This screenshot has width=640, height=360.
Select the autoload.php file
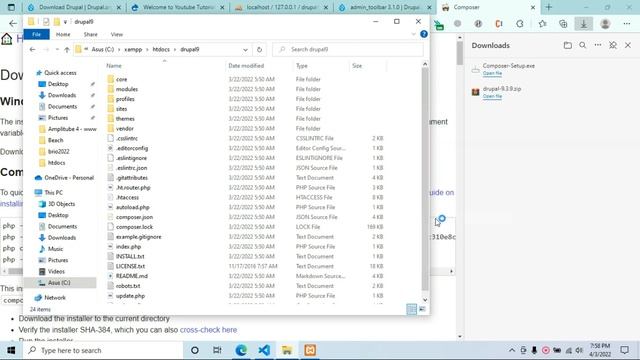[133, 207]
